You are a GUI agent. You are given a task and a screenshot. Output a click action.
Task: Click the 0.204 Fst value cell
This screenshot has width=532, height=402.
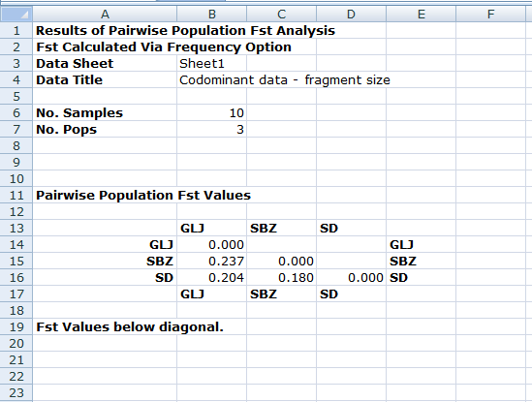pos(211,278)
